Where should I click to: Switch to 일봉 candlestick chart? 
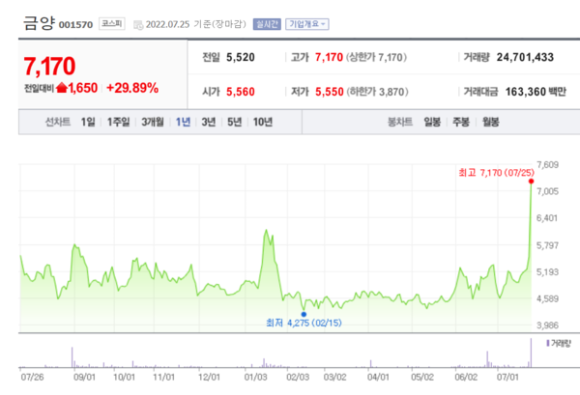coord(432,122)
